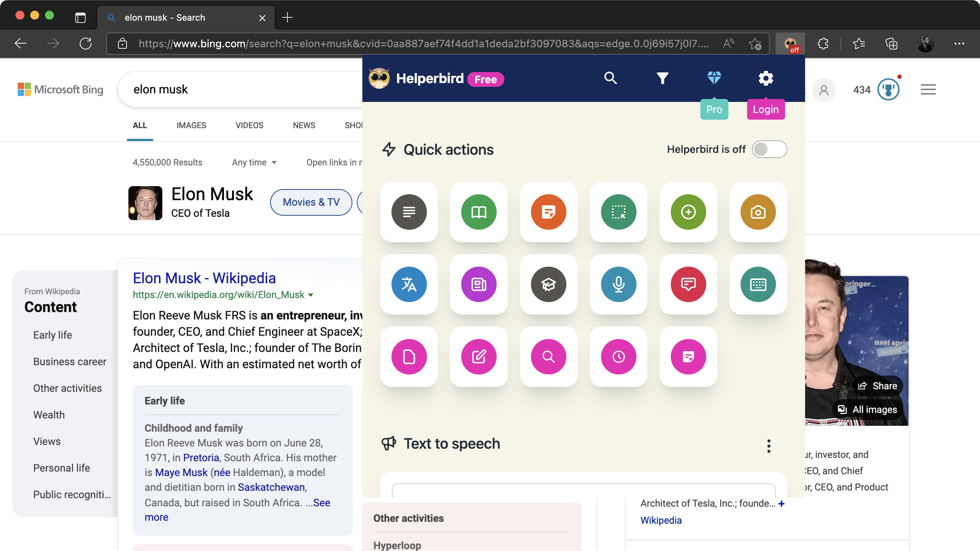Toggle the Helperbird is off switch
The image size is (980, 551).
pos(769,149)
